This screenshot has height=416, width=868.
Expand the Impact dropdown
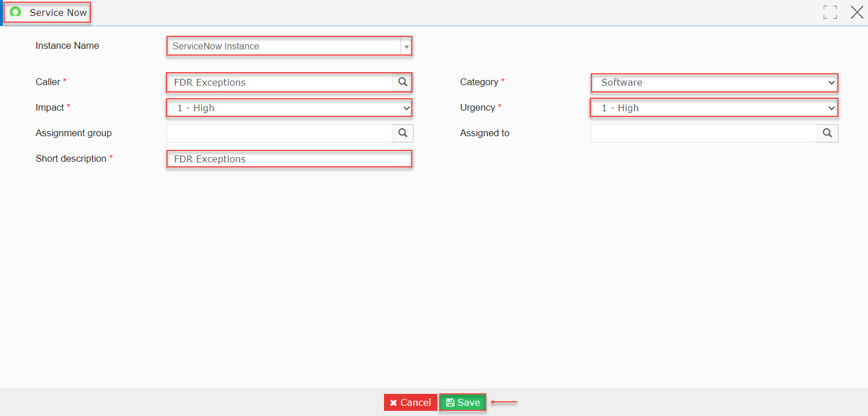click(289, 108)
